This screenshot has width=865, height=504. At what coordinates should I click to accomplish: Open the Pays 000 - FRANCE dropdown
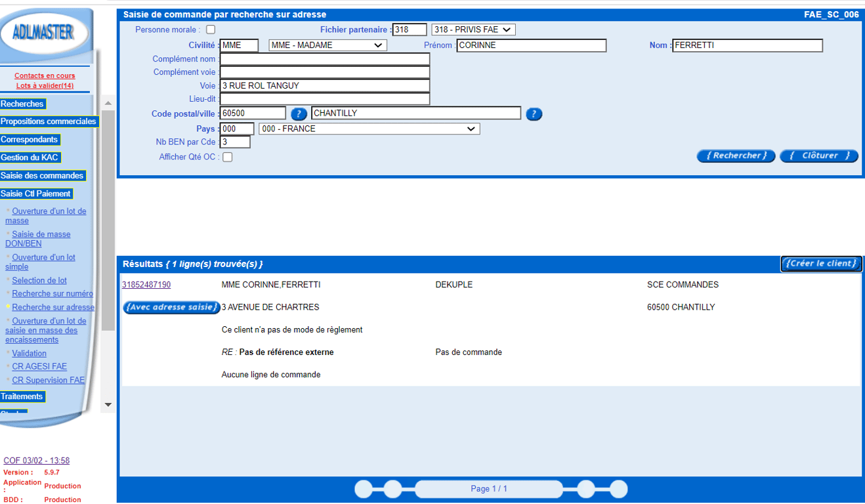pos(369,129)
